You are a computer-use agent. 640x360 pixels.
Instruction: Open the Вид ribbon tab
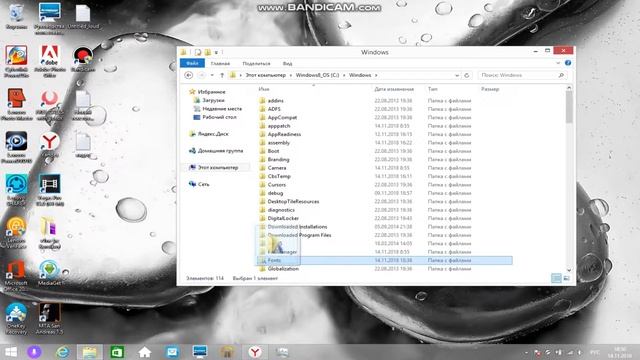[x=287, y=64]
